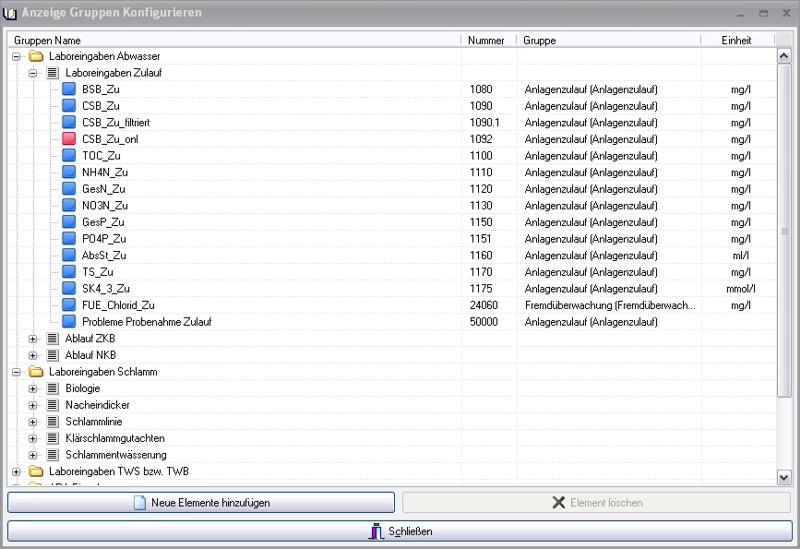The width and height of the screenshot is (800, 549).
Task: Click the blue icon next to BSB_Zu
Action: 69,89
